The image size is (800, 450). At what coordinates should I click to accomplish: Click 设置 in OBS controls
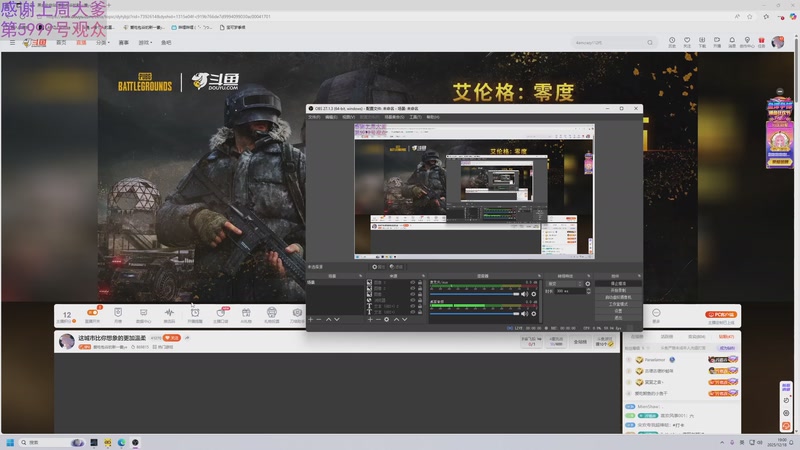[x=618, y=311]
